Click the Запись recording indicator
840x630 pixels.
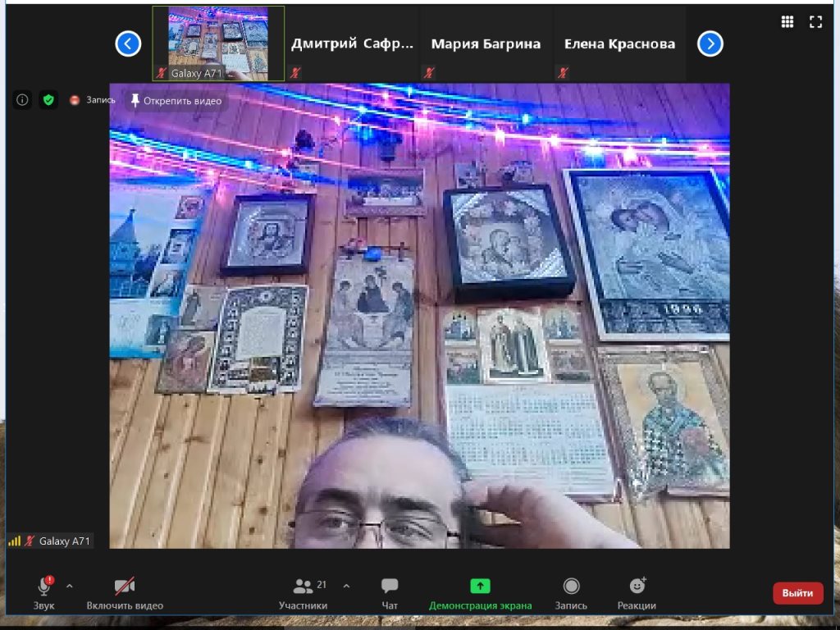(x=93, y=99)
